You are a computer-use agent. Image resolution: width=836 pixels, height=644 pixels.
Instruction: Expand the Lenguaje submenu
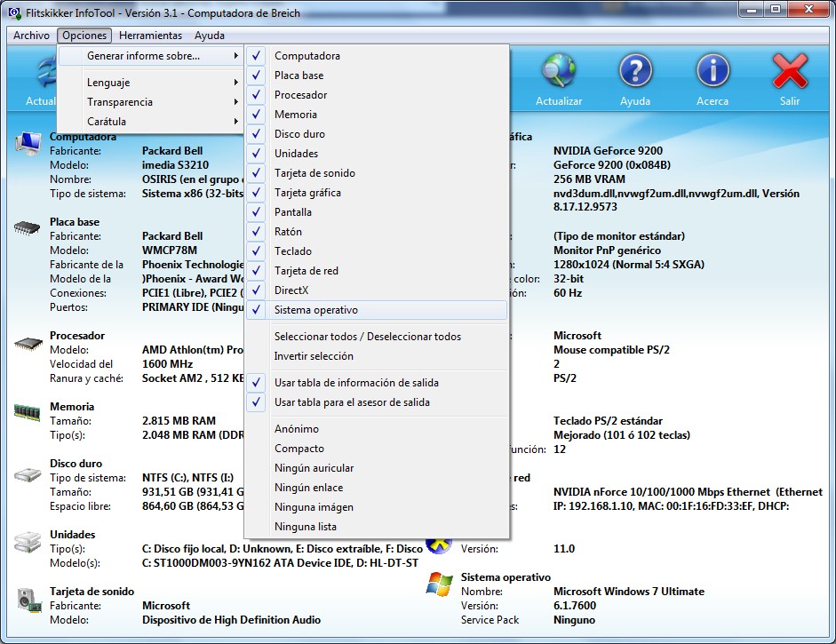[x=151, y=82]
